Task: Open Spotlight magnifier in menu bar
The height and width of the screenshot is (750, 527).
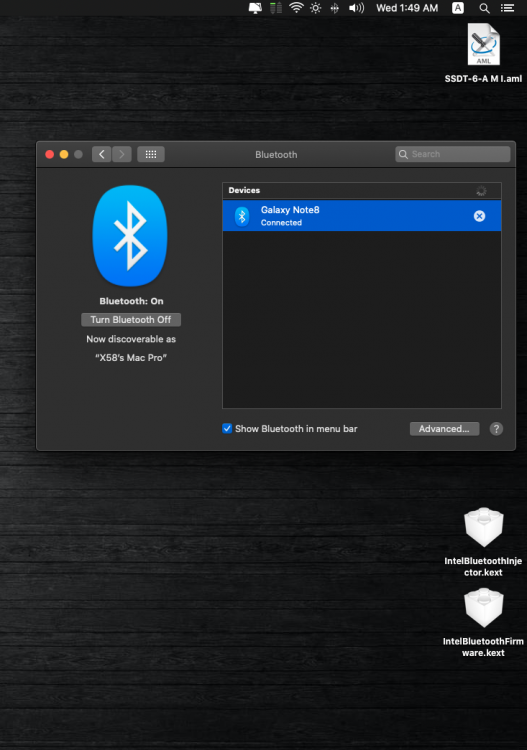Action: pyautogui.click(x=484, y=8)
